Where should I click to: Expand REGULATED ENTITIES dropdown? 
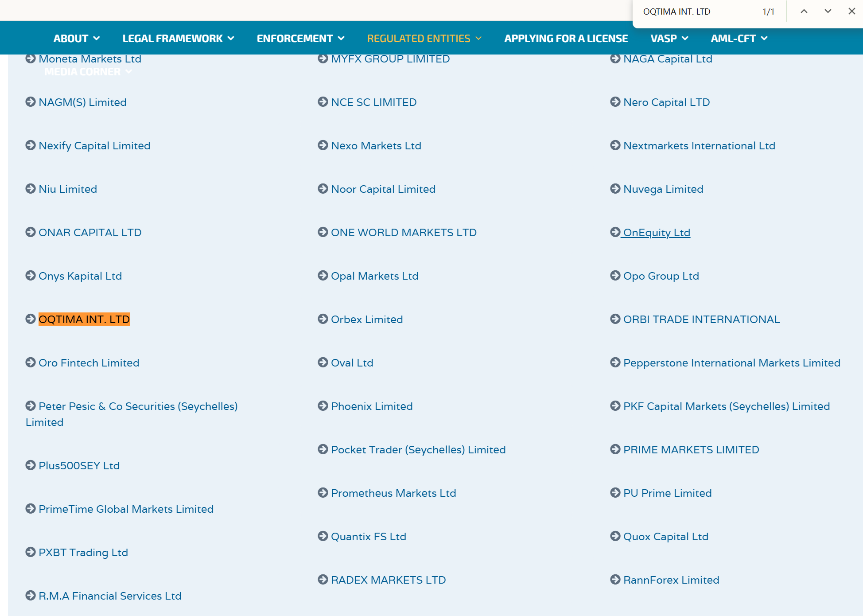[x=424, y=39]
